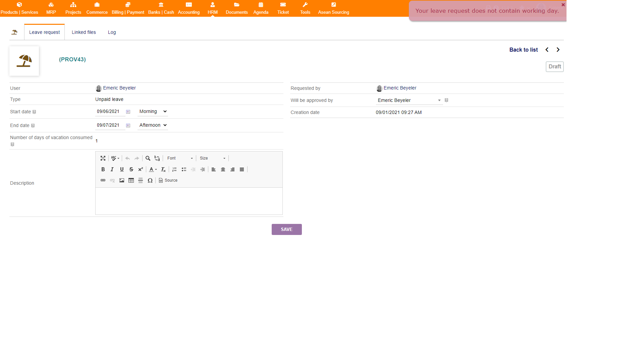The width and height of the screenshot is (644, 362).
Task: Toggle italic formatting
Action: [112, 170]
